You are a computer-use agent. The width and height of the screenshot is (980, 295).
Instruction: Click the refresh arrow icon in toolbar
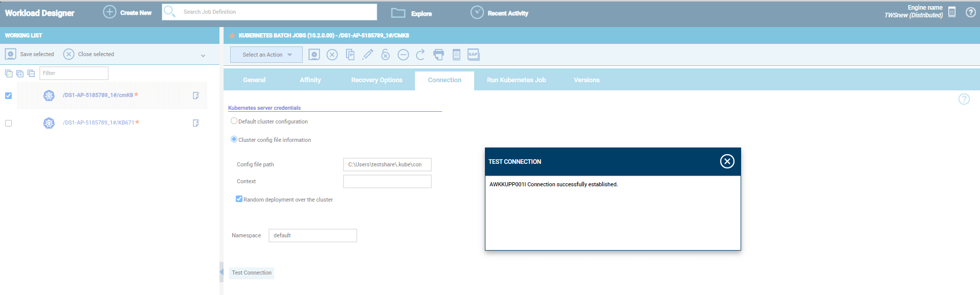pos(420,55)
